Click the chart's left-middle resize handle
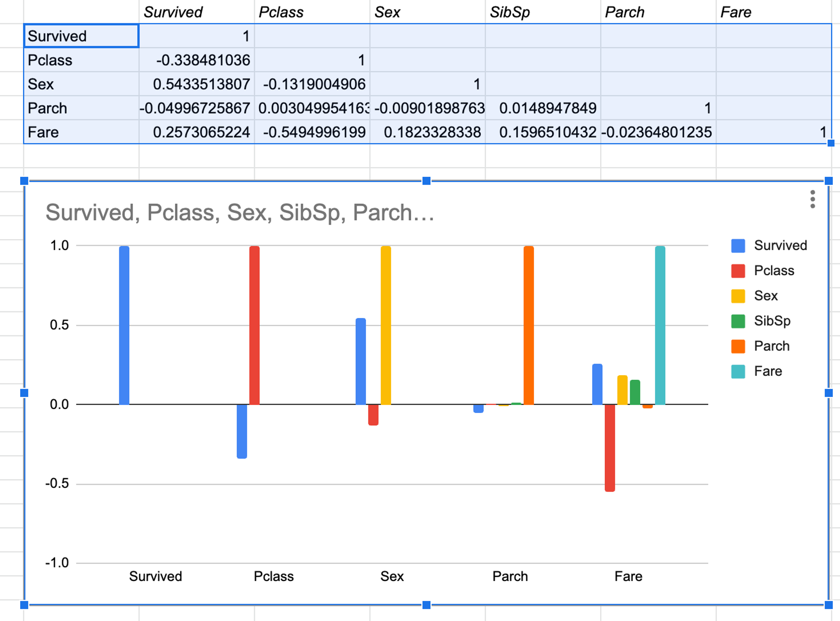The width and height of the screenshot is (840, 621). tap(24, 393)
